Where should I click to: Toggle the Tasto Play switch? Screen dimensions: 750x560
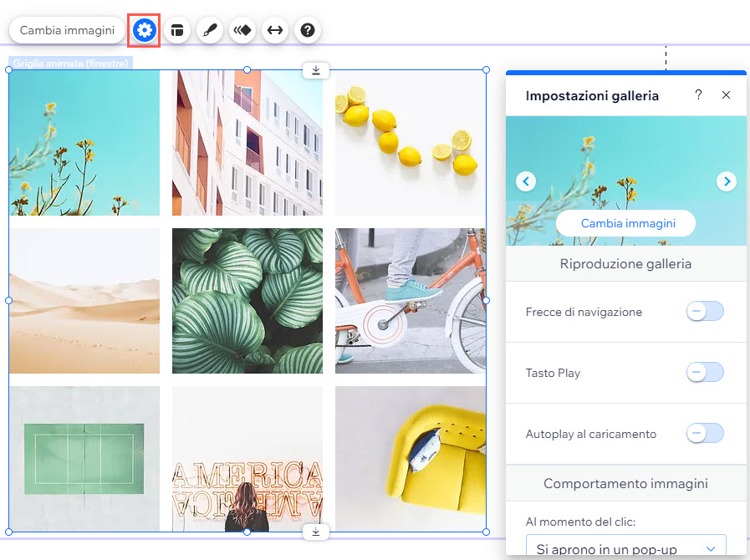tap(705, 372)
